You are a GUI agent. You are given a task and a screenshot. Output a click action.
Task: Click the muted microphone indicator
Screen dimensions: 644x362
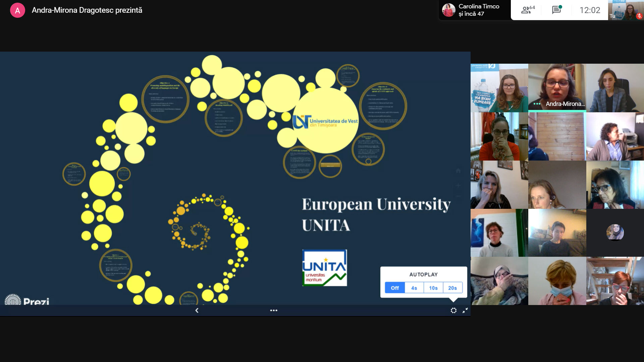pos(639,16)
